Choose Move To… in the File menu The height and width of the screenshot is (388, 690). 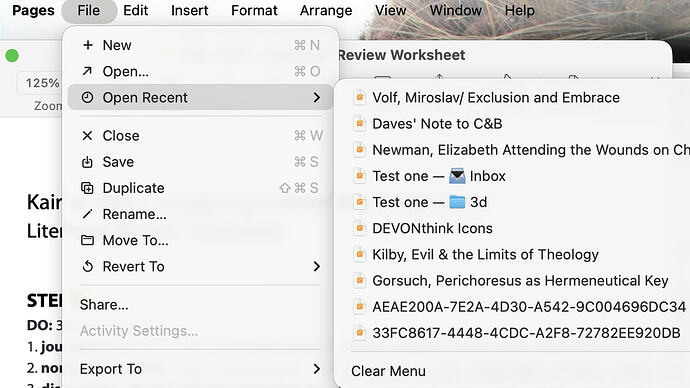[201, 240]
